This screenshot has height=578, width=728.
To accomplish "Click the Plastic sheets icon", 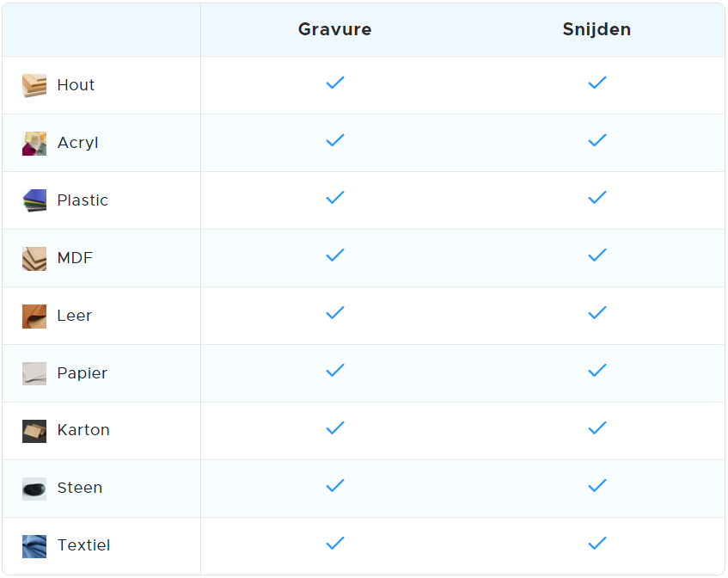I will pos(34,200).
